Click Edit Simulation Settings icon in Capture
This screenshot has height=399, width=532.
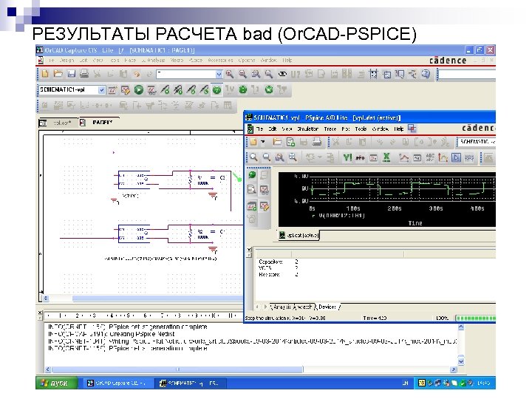tap(126, 90)
